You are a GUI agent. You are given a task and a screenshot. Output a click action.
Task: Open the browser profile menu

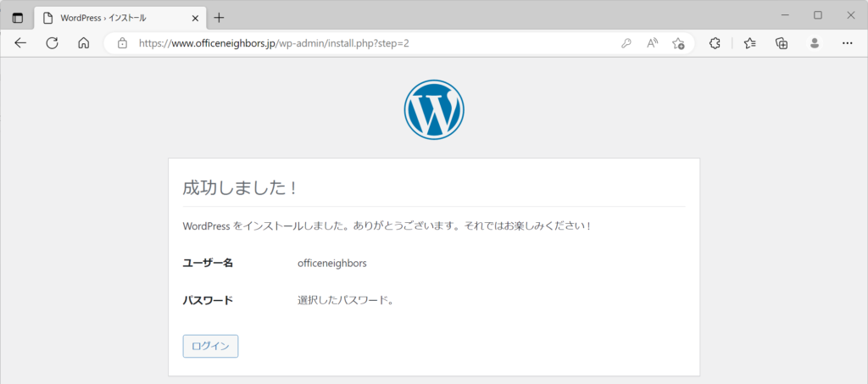[x=815, y=43]
